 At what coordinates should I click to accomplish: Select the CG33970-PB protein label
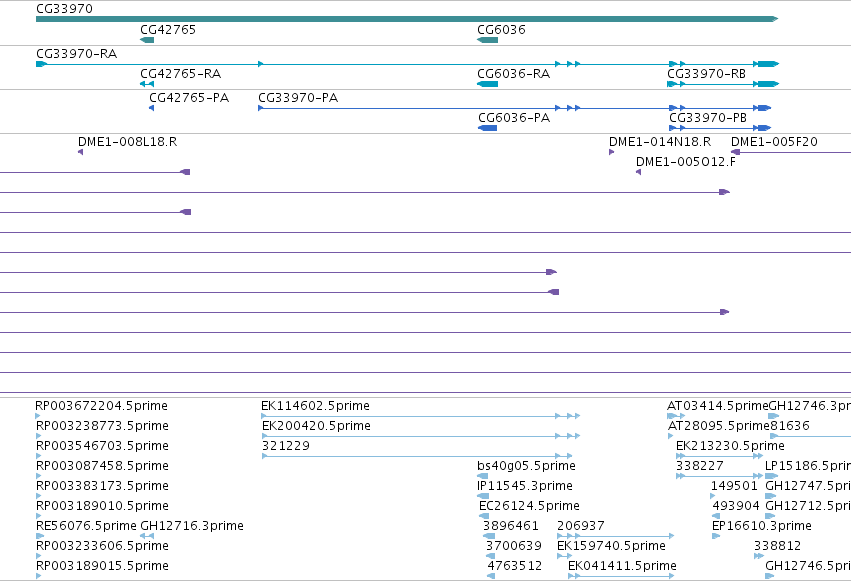click(x=708, y=118)
